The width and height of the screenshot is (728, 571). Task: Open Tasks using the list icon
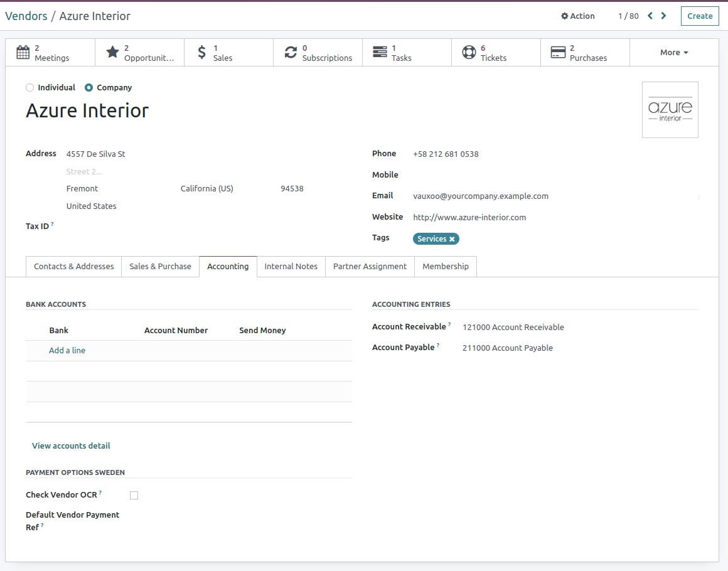click(x=379, y=52)
